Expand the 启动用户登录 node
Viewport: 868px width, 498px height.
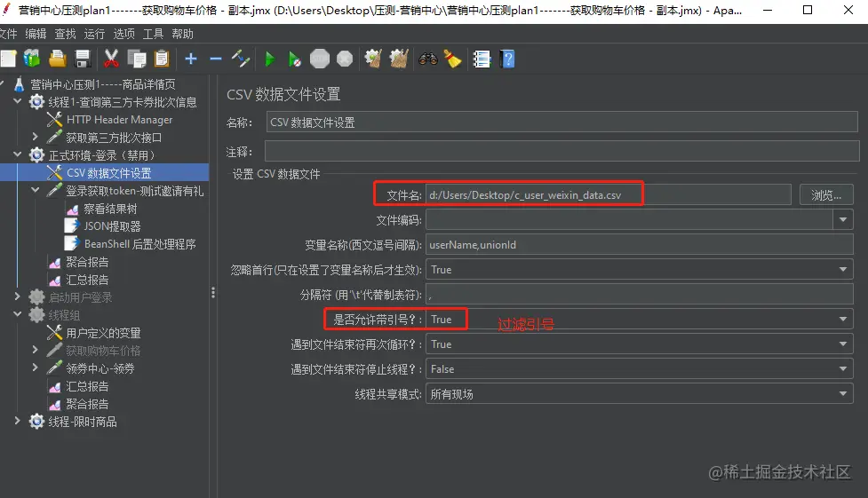point(17,296)
